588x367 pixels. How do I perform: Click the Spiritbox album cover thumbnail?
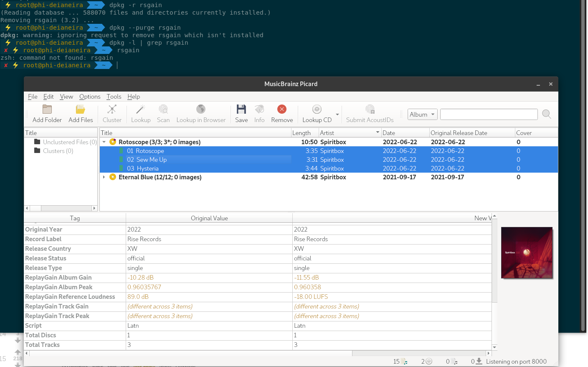[527, 252]
